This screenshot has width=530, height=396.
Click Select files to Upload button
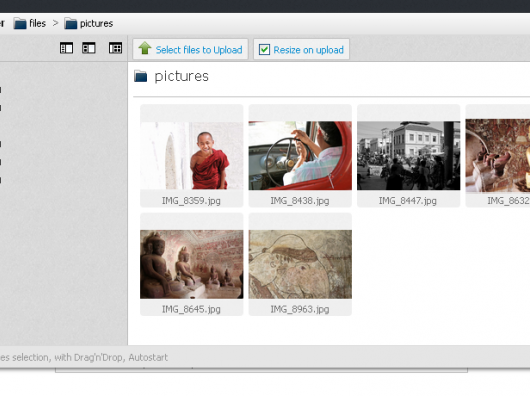click(x=190, y=49)
